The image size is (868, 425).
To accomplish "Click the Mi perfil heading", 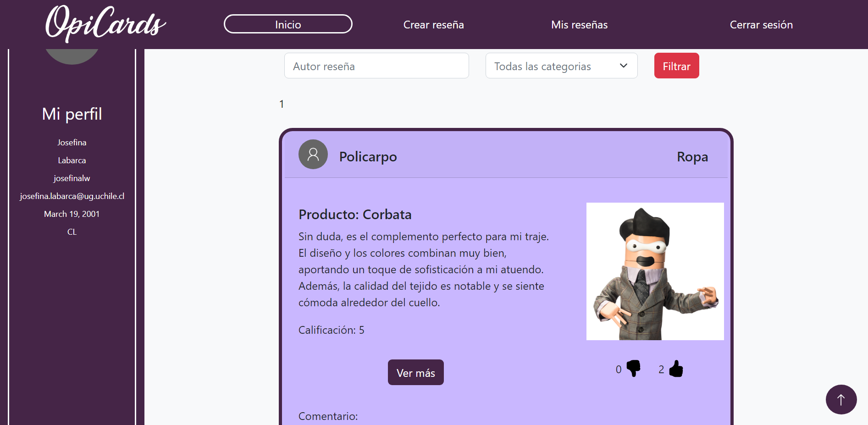I will tap(72, 114).
